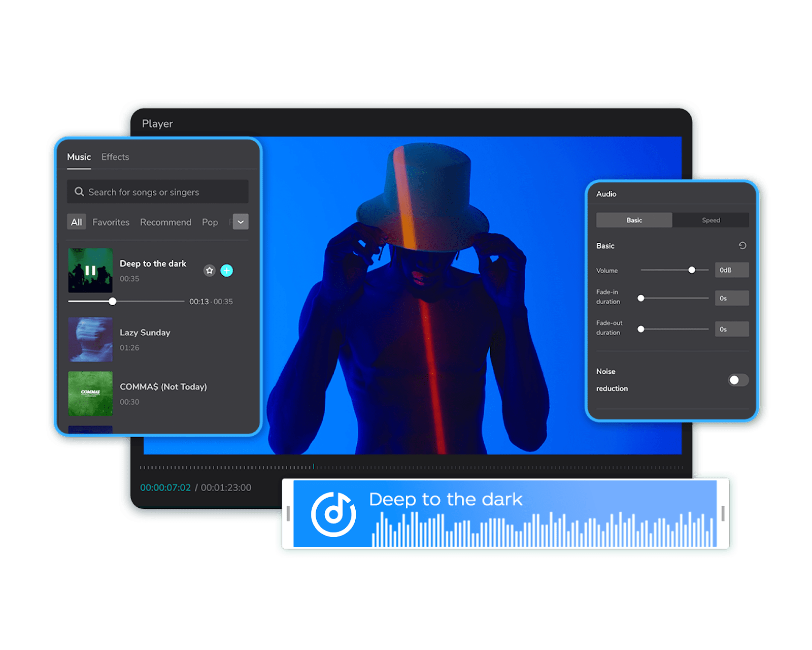This screenshot has width=812, height=650.
Task: Click the Player panel title
Action: pos(157,123)
